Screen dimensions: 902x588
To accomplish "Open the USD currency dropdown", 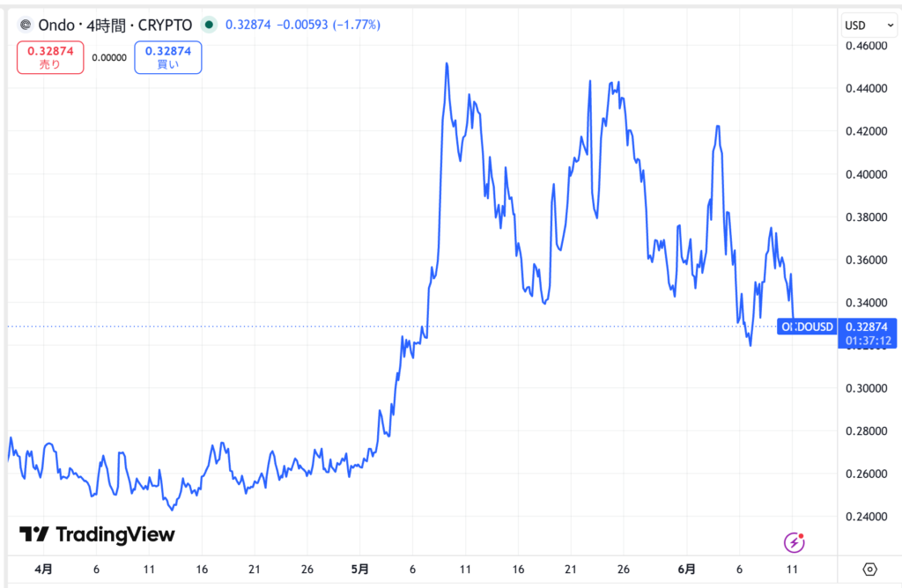I will pyautogui.click(x=869, y=26).
